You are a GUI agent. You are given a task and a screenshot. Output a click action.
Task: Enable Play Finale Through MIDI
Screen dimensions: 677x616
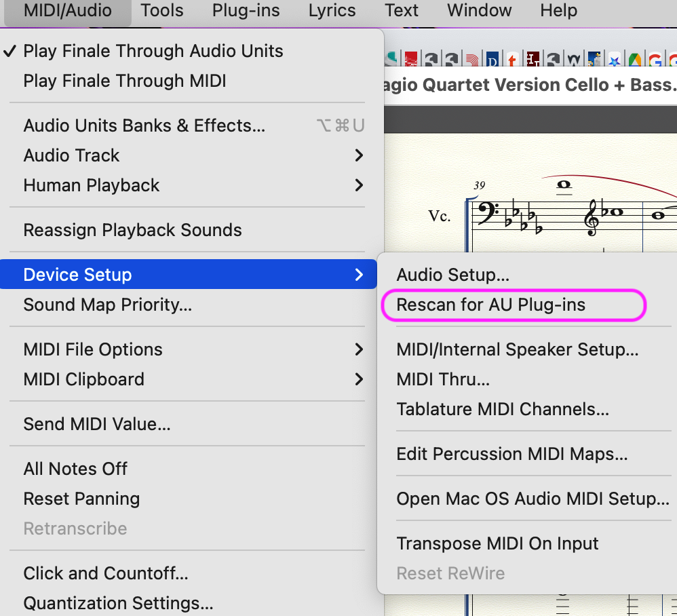(125, 81)
